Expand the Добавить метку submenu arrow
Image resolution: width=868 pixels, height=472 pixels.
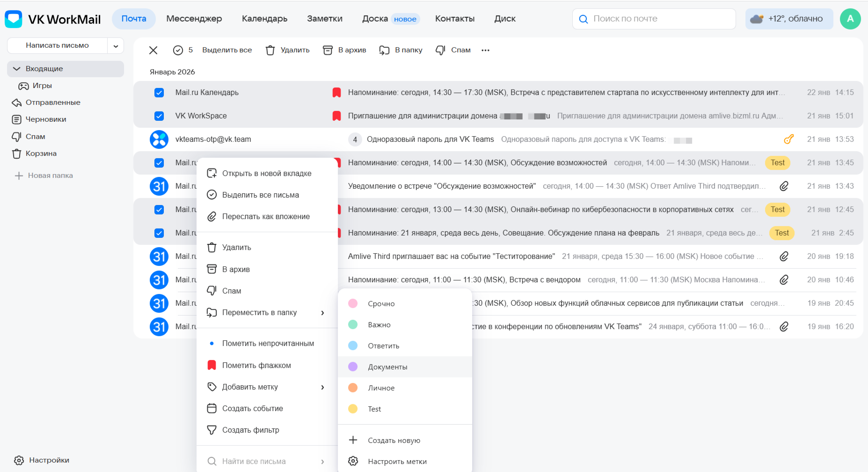click(322, 387)
